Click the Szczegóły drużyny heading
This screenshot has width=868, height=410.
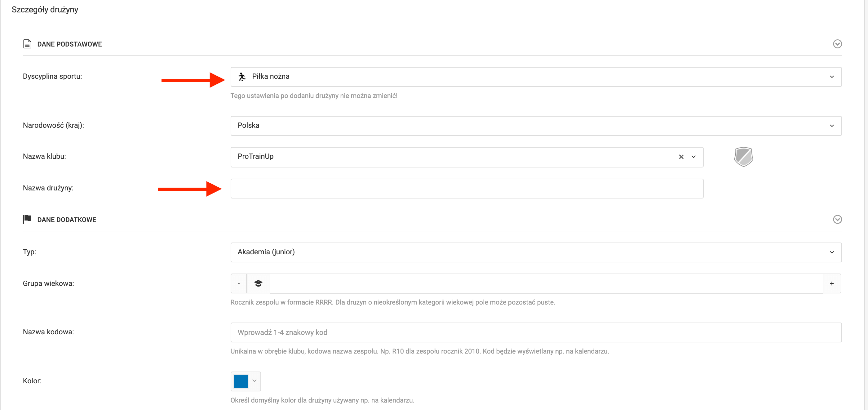point(45,9)
